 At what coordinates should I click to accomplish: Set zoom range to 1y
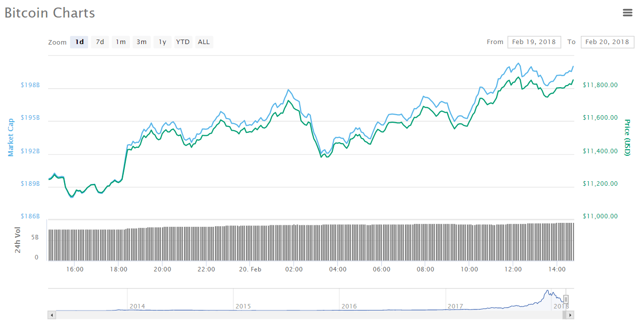pos(162,42)
